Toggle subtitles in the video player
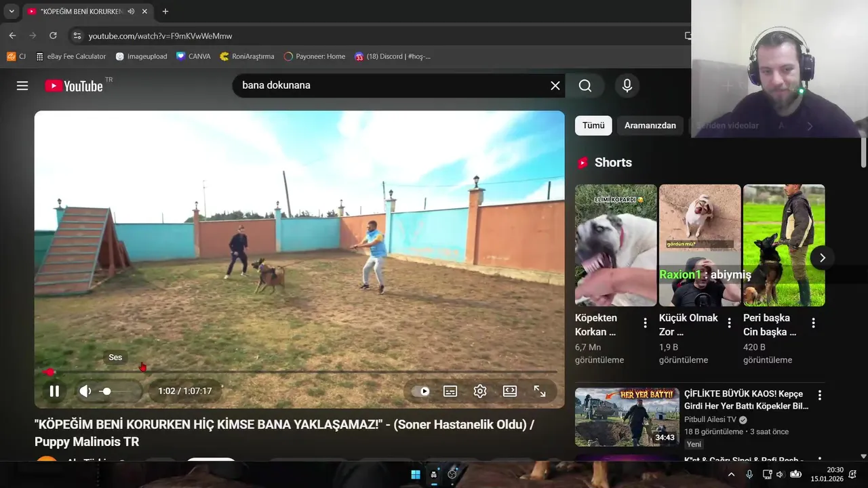The height and width of the screenshot is (488, 868). click(450, 391)
